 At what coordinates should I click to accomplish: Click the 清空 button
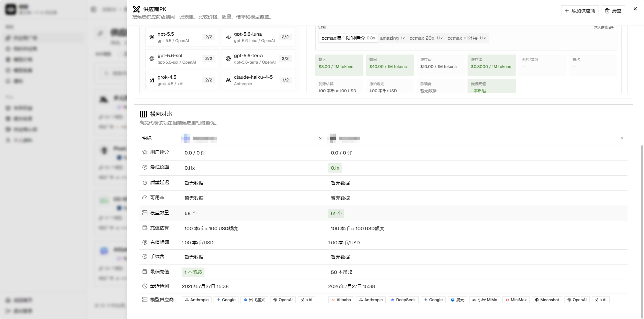tap(613, 11)
